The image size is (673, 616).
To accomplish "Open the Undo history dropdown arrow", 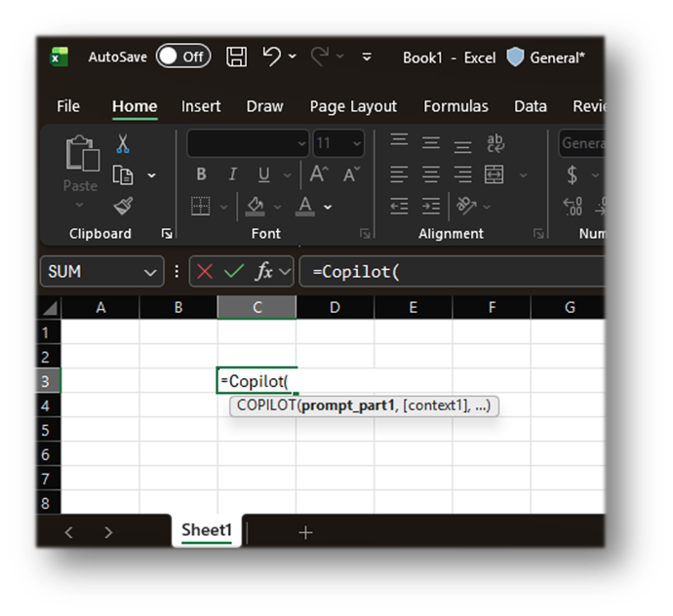I will coord(293,57).
